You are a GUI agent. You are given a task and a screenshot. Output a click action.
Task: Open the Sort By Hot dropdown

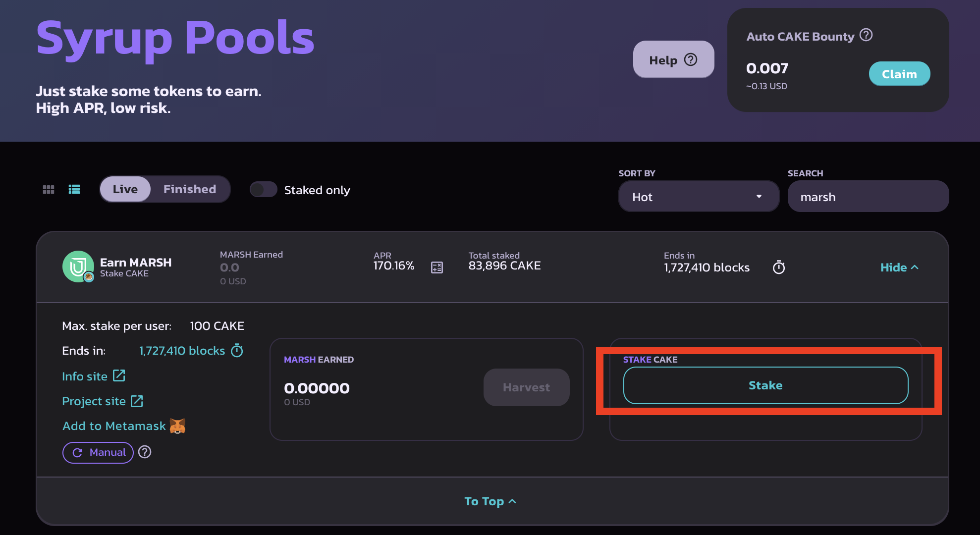[x=698, y=197]
